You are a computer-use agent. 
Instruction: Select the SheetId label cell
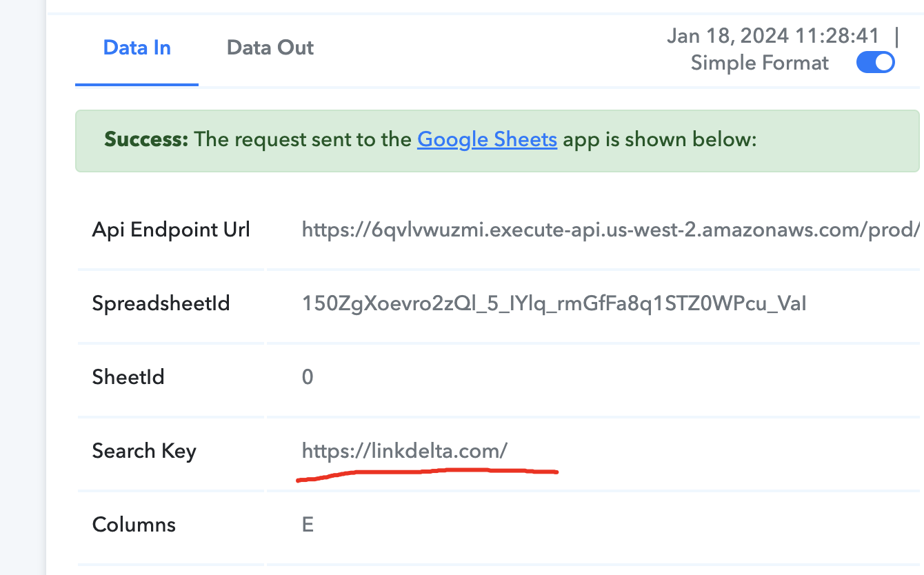click(171, 377)
